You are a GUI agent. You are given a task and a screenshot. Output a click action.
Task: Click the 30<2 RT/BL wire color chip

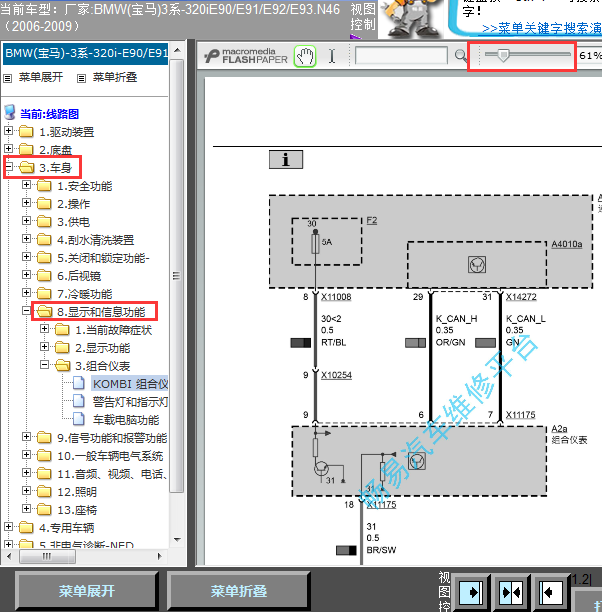[x=301, y=343]
